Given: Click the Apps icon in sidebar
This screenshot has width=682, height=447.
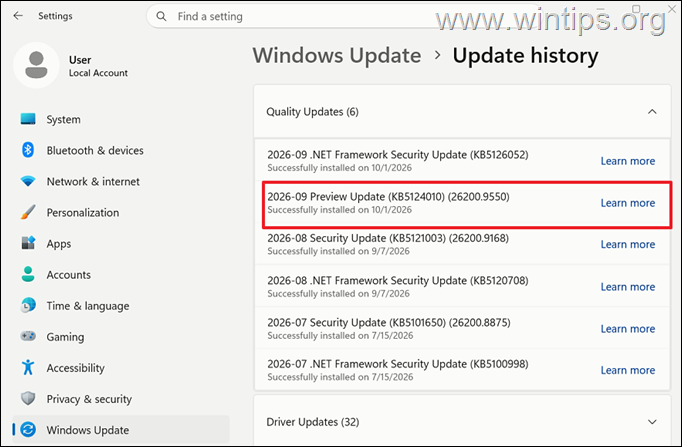Looking at the screenshot, I should [28, 243].
